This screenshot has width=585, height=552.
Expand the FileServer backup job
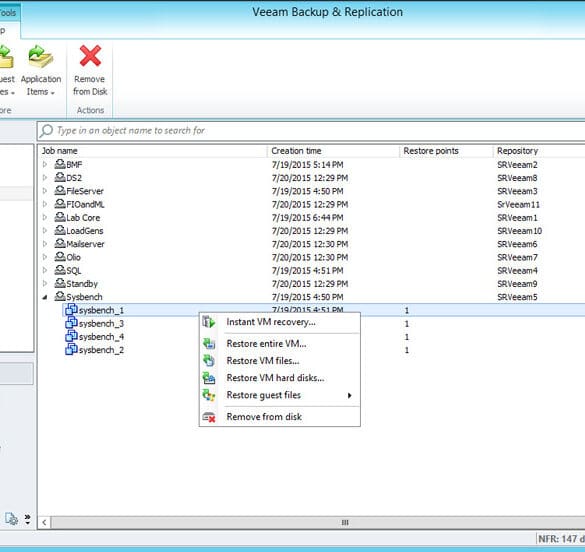pos(45,191)
